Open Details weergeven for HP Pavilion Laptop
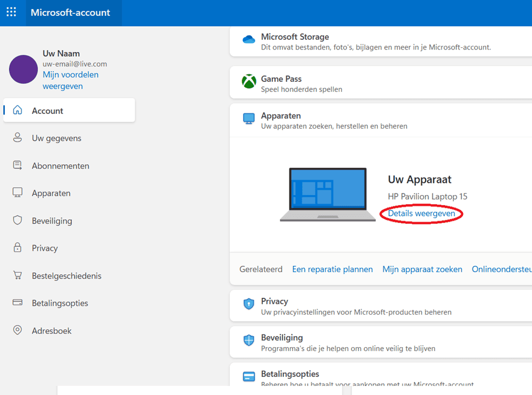The image size is (532, 395). point(421,213)
